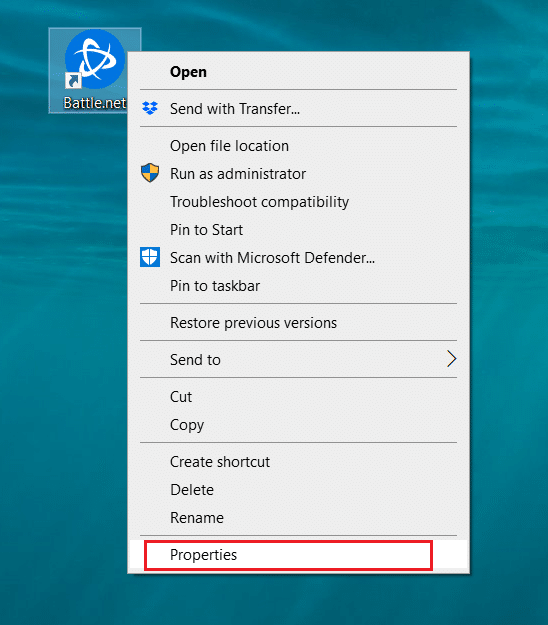Screen dimensions: 548x625
Task: Click the Dropbox icon beside Send with Transfer
Action: point(150,108)
